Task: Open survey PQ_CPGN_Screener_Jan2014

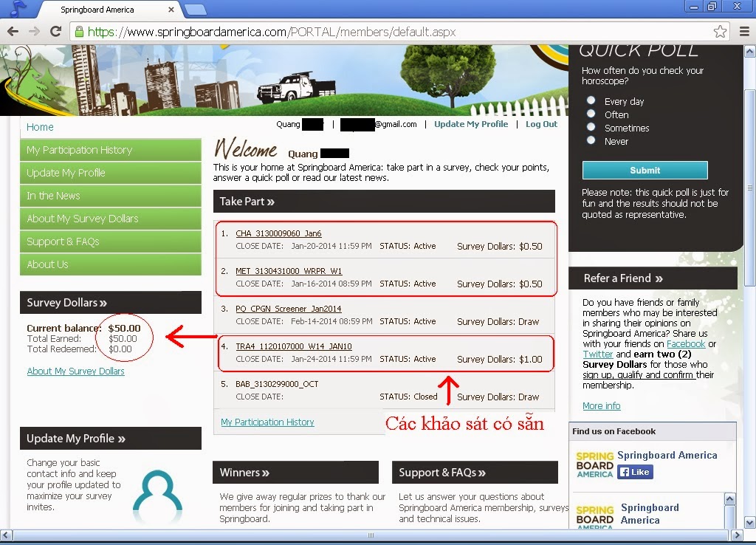Action: coord(289,309)
